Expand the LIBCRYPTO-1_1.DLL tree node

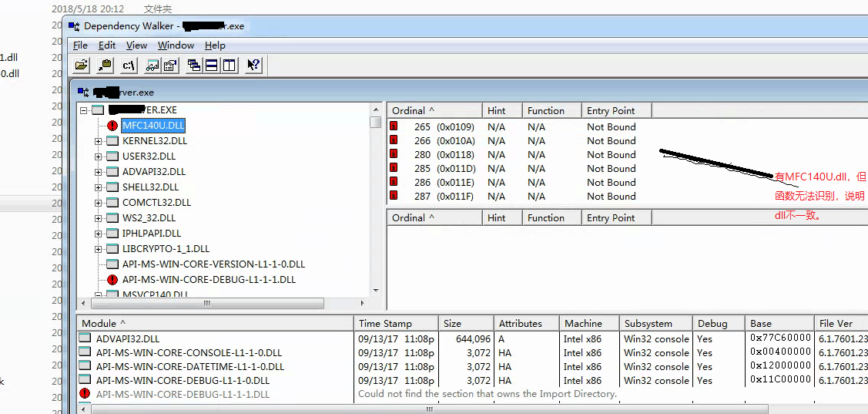coord(99,249)
